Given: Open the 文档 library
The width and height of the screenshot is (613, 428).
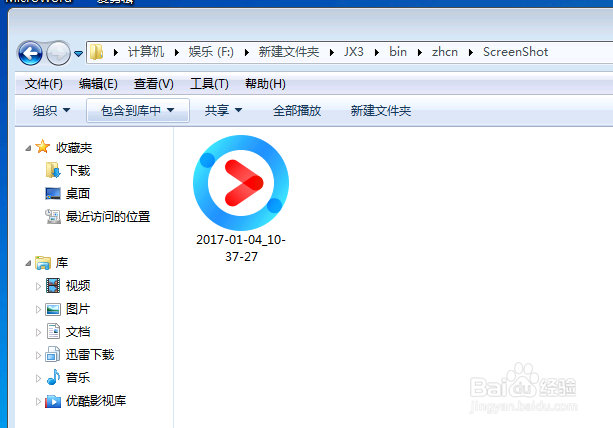Looking at the screenshot, I should [x=78, y=331].
